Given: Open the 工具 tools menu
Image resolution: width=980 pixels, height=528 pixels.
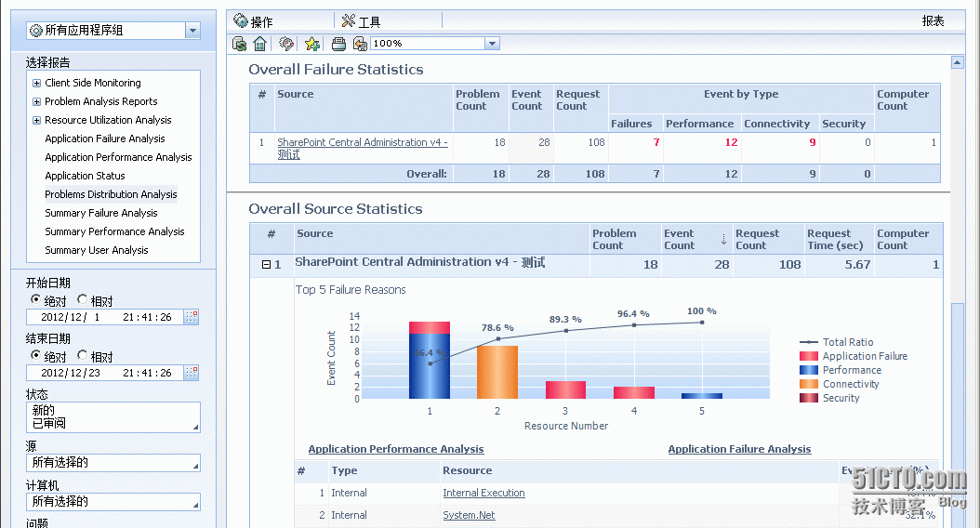Looking at the screenshot, I should pos(362,21).
